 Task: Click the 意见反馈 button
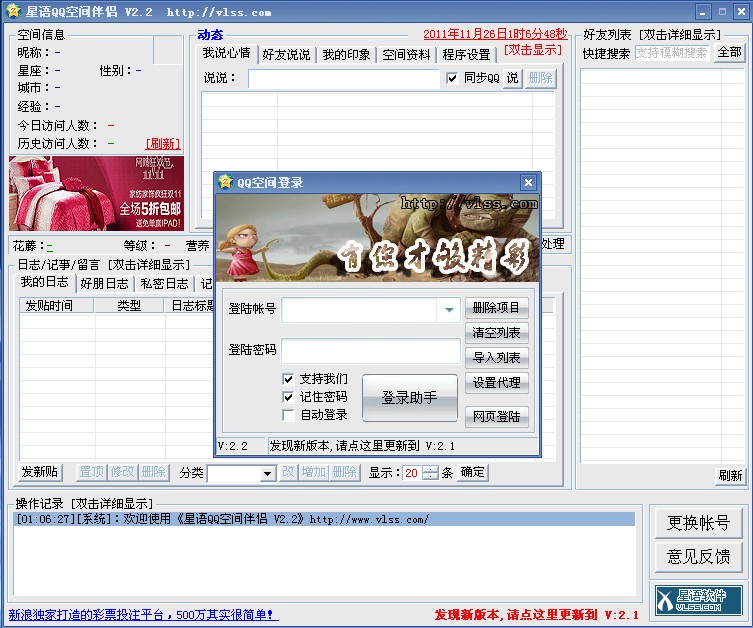pos(698,556)
